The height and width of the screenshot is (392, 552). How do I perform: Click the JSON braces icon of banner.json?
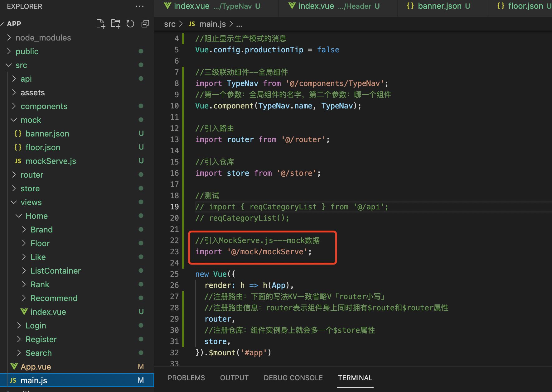click(18, 134)
